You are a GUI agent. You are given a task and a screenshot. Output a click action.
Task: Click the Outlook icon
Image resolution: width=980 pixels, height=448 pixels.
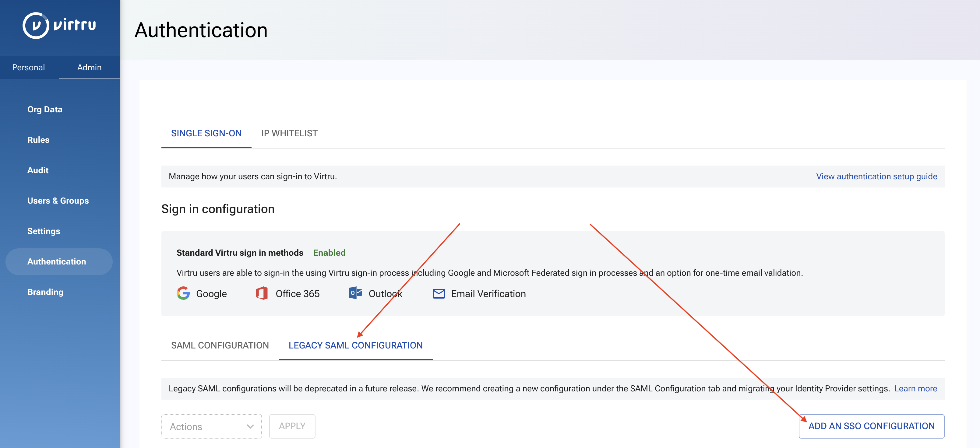[355, 293]
